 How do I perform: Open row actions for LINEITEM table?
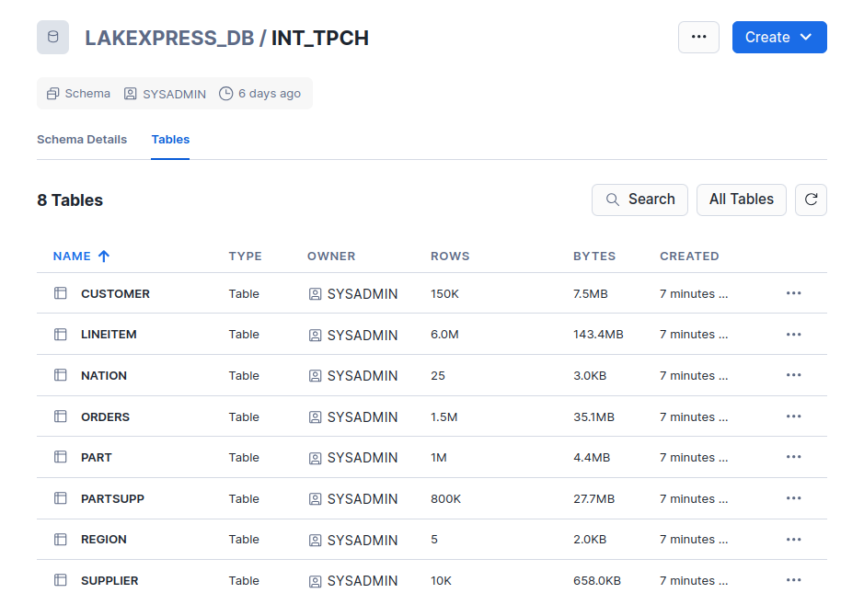[793, 335]
